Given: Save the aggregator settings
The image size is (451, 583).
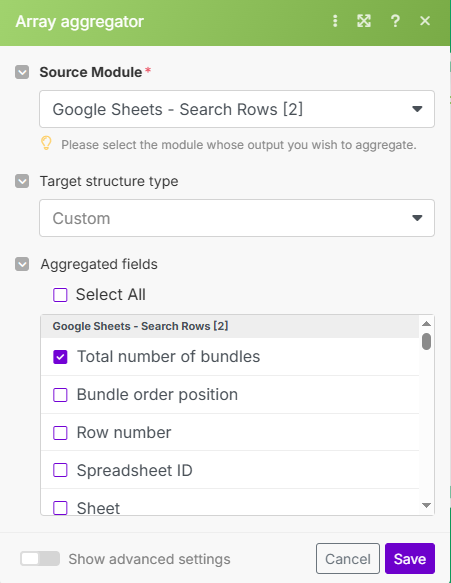Looking at the screenshot, I should coord(410,558).
